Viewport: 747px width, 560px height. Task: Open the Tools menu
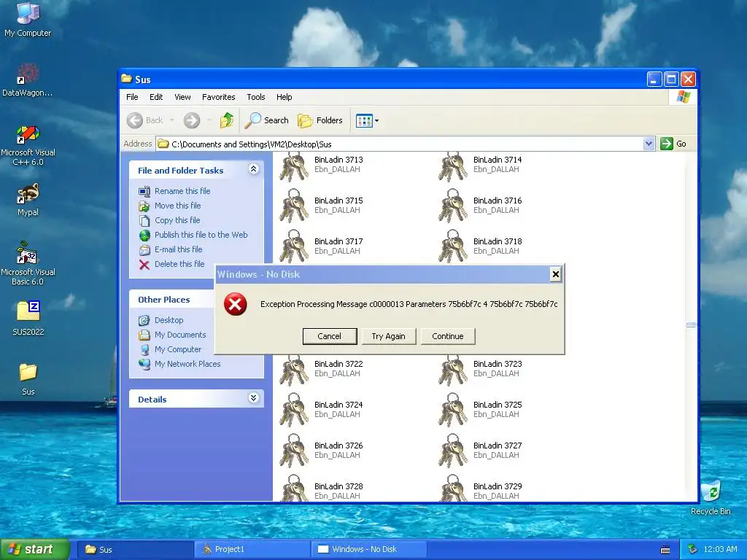pyautogui.click(x=256, y=97)
